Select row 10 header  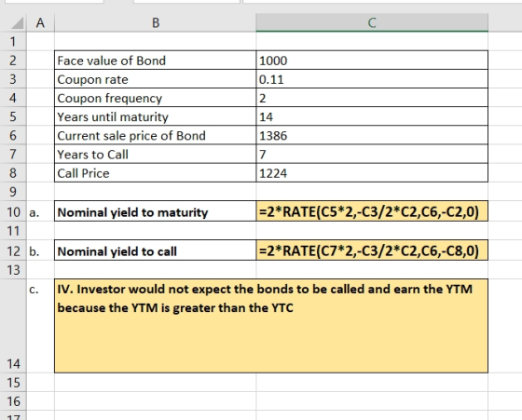point(13,211)
